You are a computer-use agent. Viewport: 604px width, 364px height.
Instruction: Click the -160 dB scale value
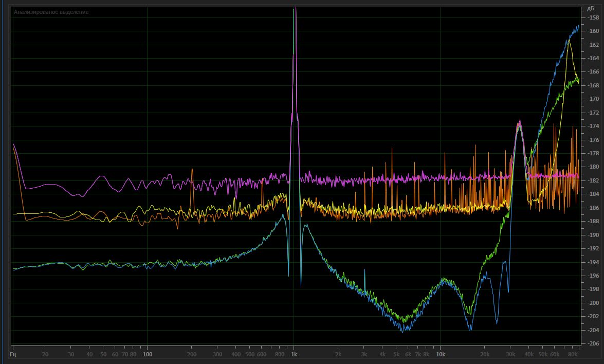pos(593,31)
